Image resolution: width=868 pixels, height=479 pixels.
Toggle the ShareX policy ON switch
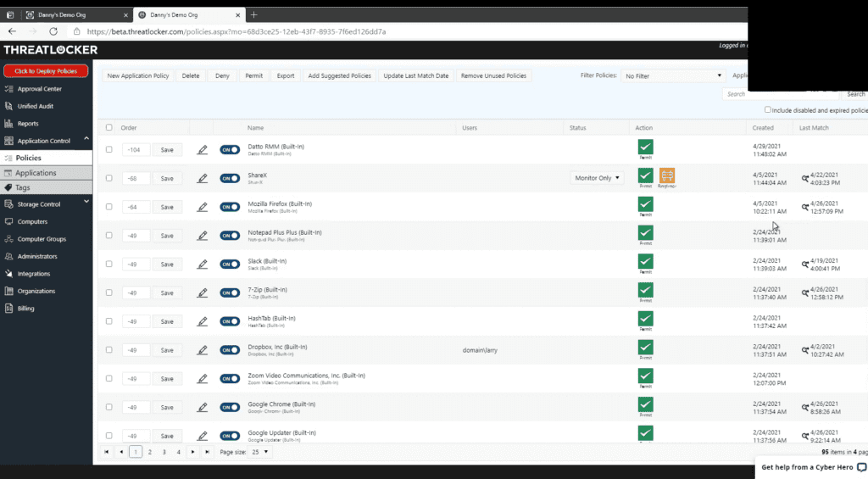(230, 178)
